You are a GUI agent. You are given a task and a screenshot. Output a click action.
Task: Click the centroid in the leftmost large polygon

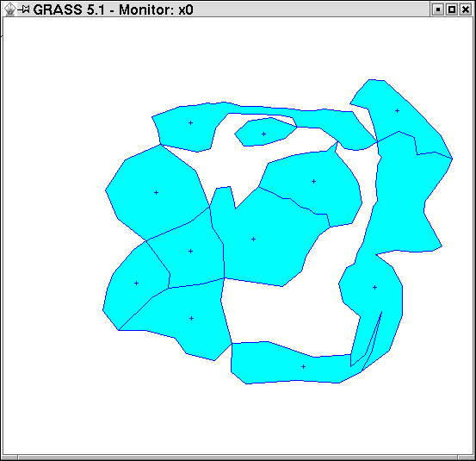click(156, 192)
